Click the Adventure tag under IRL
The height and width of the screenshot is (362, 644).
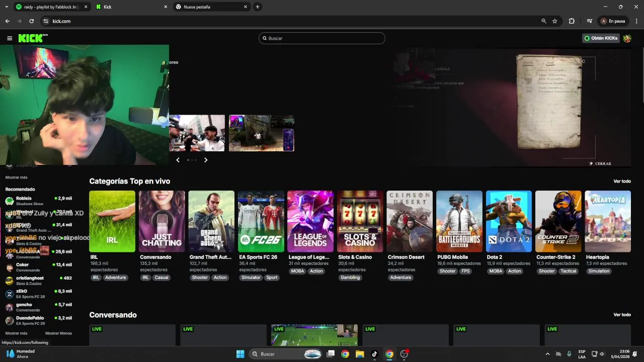click(115, 278)
